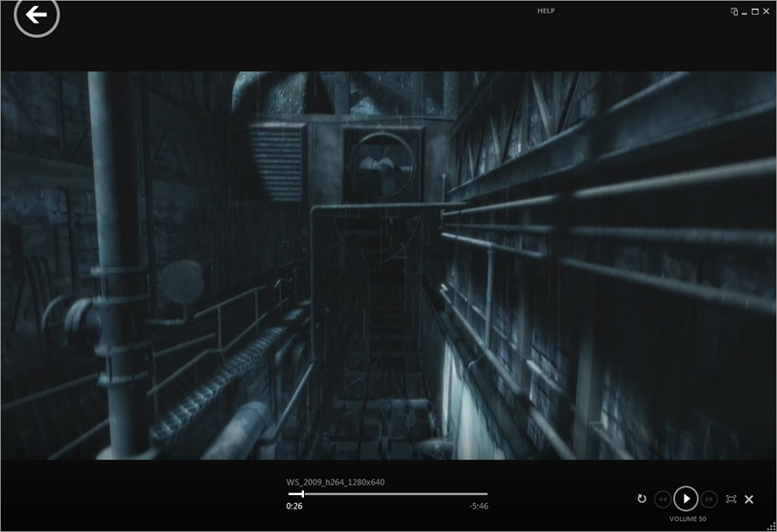This screenshot has width=777, height=532.
Task: Click the rewind button
Action: click(x=662, y=499)
